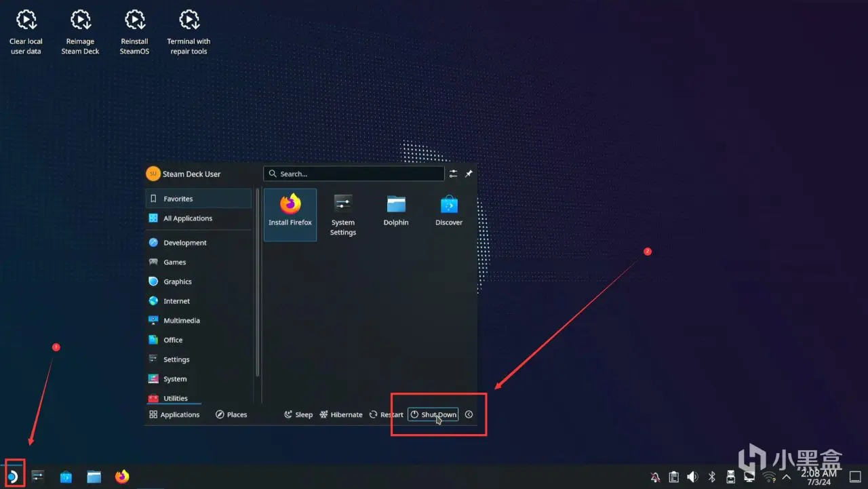The image size is (868, 489).
Task: Click the Sleep button
Action: [298, 414]
